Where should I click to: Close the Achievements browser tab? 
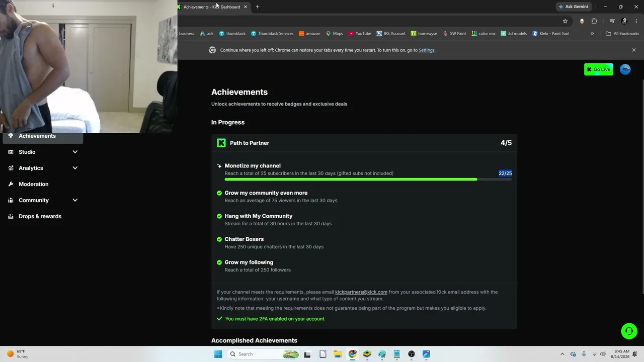(246, 7)
